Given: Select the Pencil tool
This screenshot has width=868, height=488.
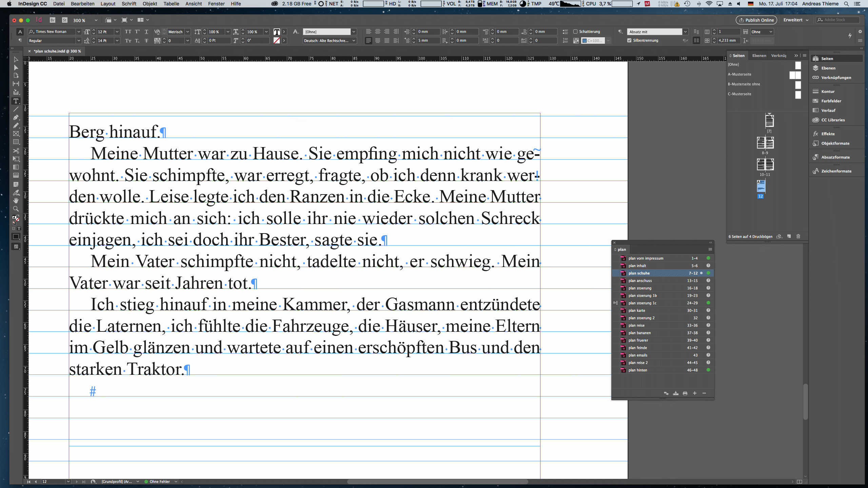Looking at the screenshot, I should (x=16, y=125).
